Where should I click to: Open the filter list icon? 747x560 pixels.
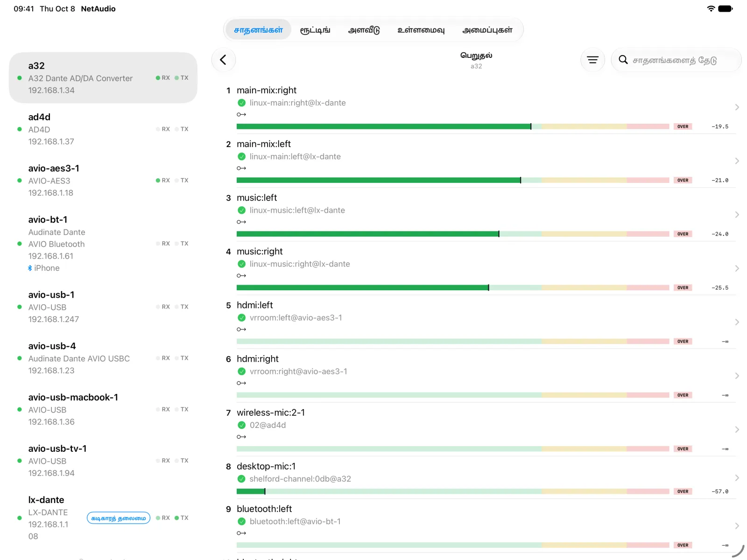click(x=592, y=60)
